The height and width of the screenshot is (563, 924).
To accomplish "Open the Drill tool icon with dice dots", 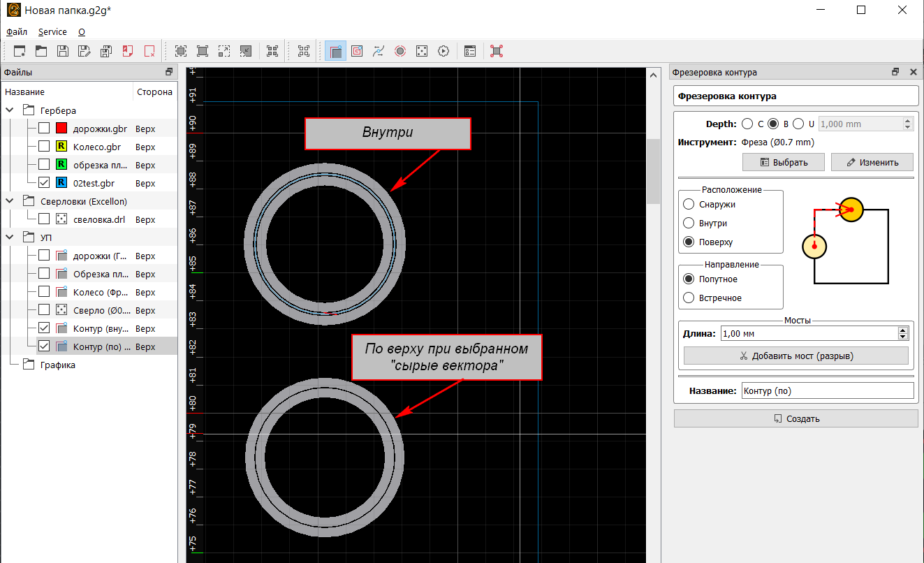I will pos(422,51).
